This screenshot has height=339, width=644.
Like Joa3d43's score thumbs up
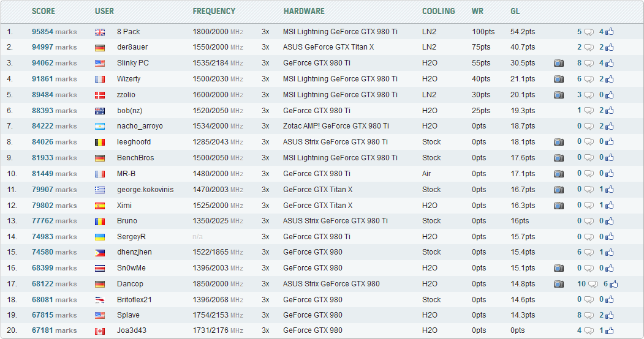pyautogui.click(x=610, y=330)
